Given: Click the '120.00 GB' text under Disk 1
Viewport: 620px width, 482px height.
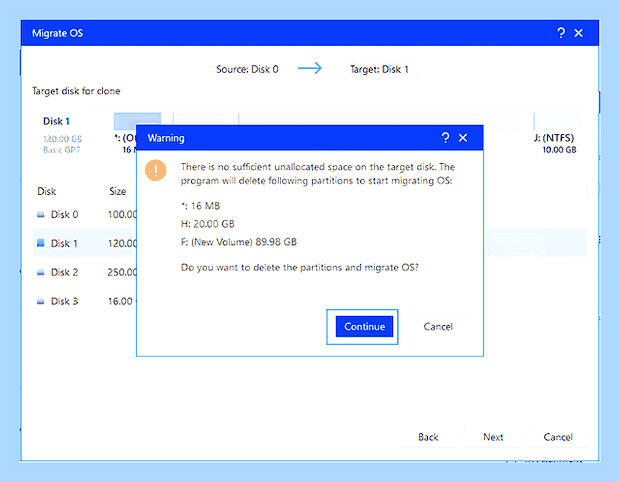Looking at the screenshot, I should [62, 138].
